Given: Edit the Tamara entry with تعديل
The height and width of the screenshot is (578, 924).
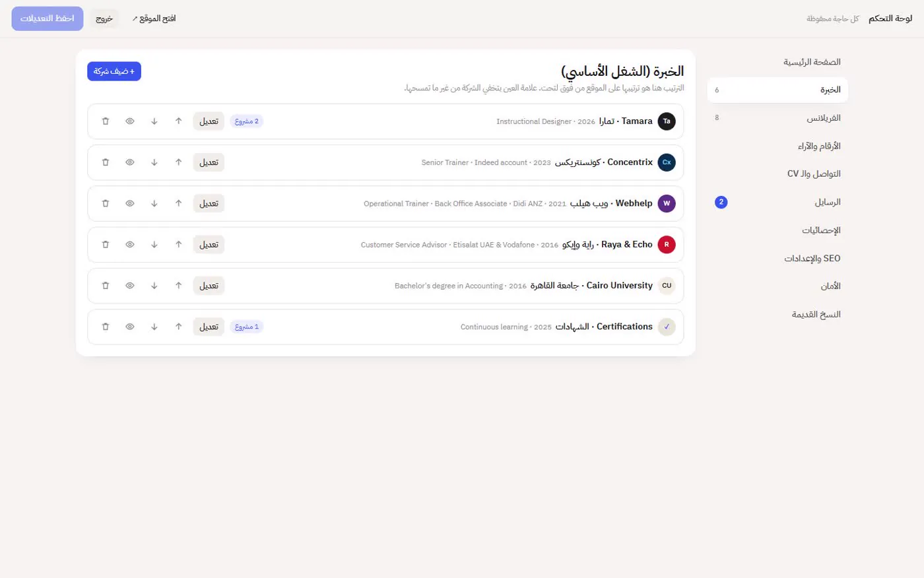Looking at the screenshot, I should pos(209,121).
